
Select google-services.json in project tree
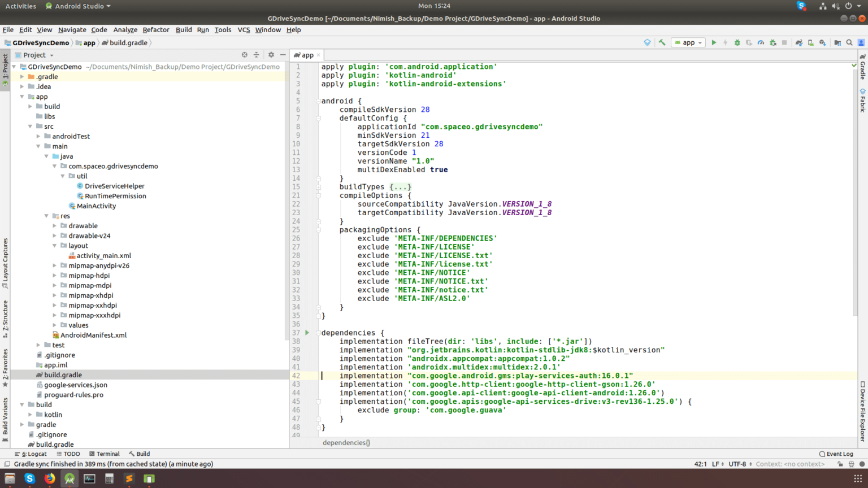click(76, 385)
